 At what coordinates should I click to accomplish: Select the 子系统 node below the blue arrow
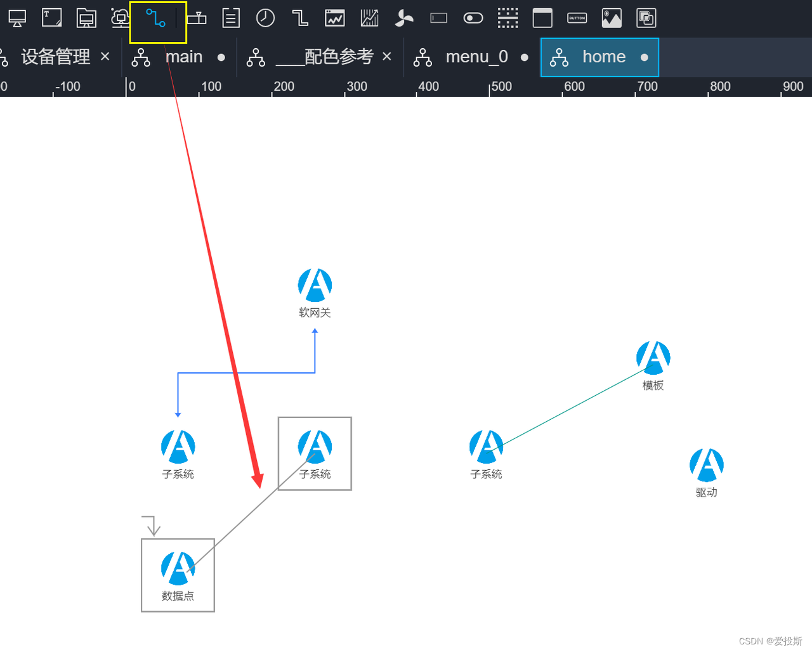coord(178,455)
